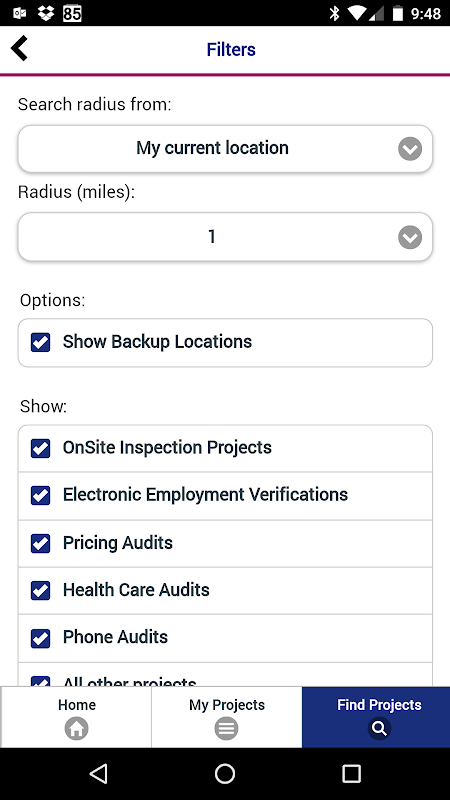Switch to the Home tab
Image resolution: width=450 pixels, height=800 pixels.
point(76,717)
